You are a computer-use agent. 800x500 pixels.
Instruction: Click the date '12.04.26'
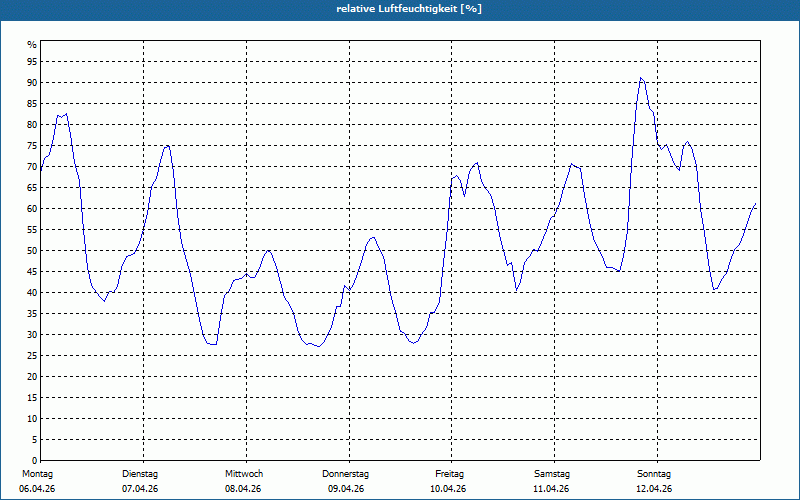(654, 489)
